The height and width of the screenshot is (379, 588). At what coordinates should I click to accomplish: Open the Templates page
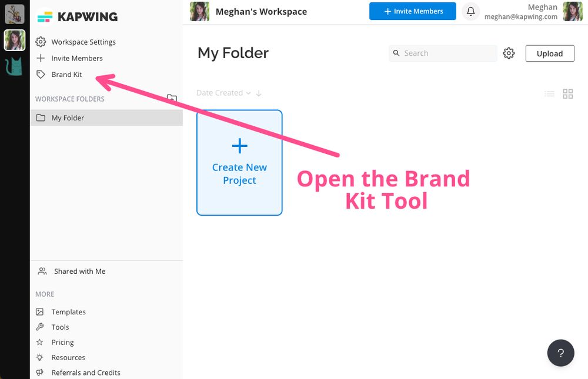68,312
